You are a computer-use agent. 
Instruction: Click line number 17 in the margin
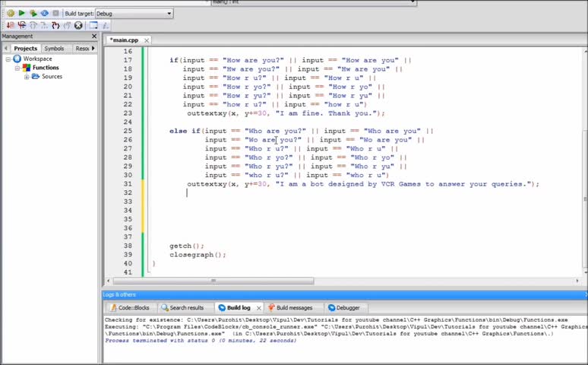(128, 60)
